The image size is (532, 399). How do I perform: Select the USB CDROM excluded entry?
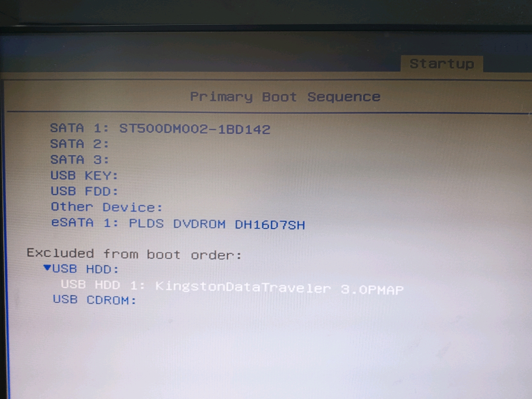tap(95, 300)
